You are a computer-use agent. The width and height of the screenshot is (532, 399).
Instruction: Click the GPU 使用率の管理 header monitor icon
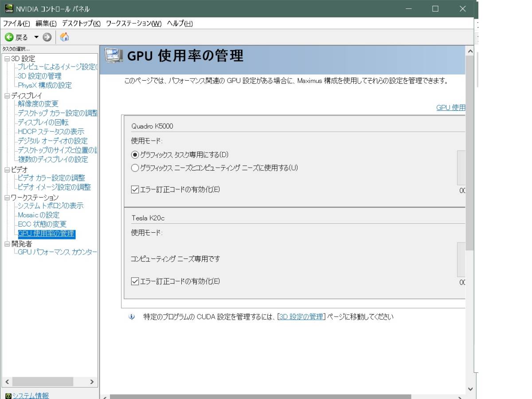point(114,56)
